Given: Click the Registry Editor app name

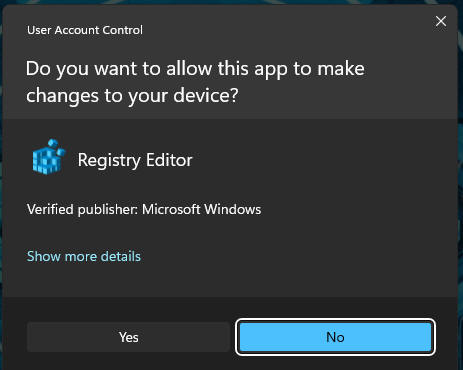Looking at the screenshot, I should click(135, 160).
